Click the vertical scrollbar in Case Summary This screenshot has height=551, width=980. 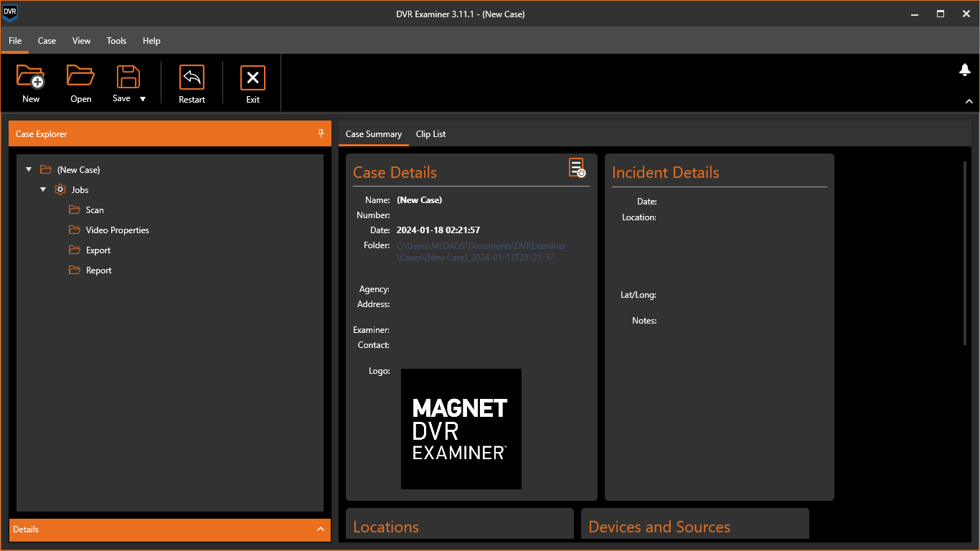[965, 253]
